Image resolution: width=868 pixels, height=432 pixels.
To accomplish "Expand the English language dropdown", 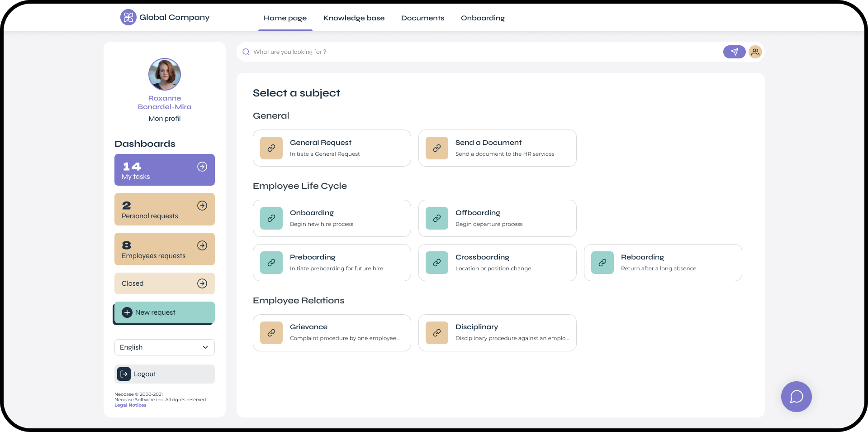I will (164, 347).
